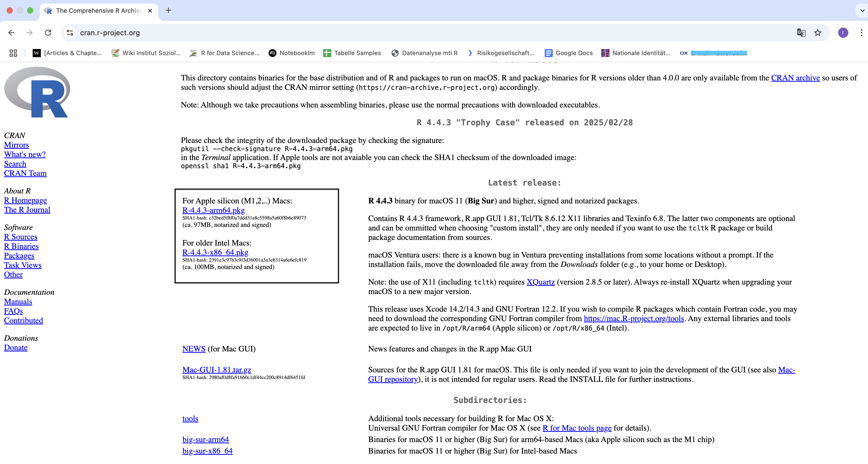
Task: Open the Tabelle Samples bookmark
Action: point(352,53)
